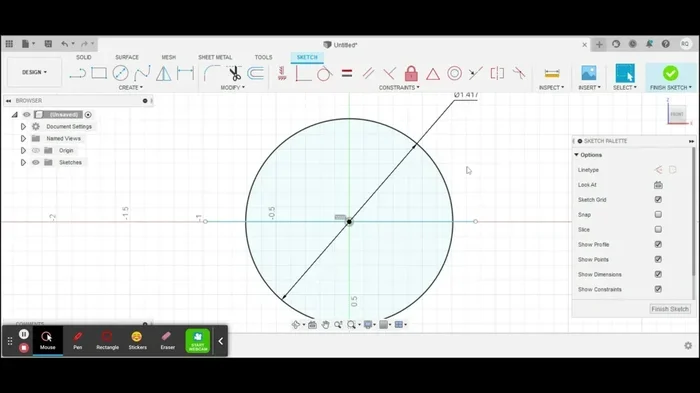Viewport: 700px width, 393px height.
Task: Enable the Snap checkbox
Action: coord(658,214)
